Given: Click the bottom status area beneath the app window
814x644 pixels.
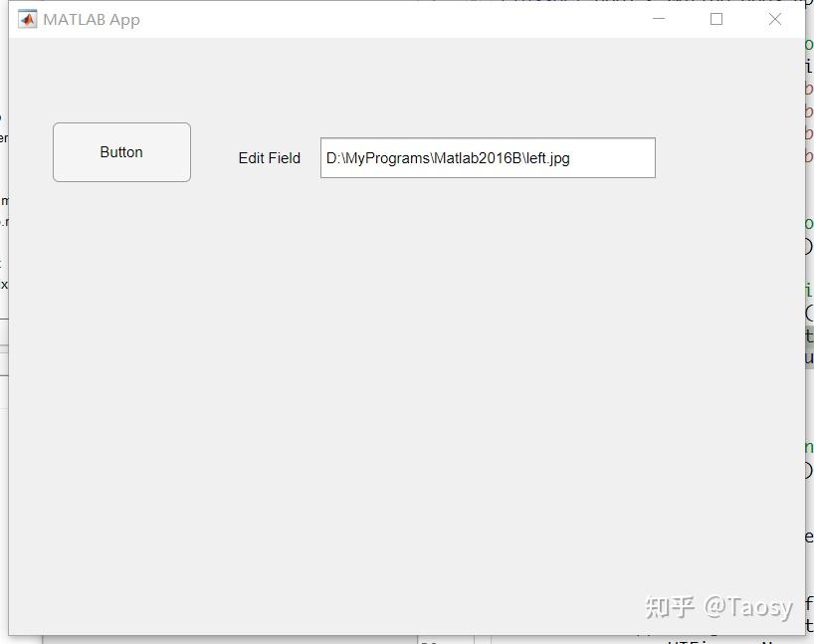Looking at the screenshot, I should 398,637.
